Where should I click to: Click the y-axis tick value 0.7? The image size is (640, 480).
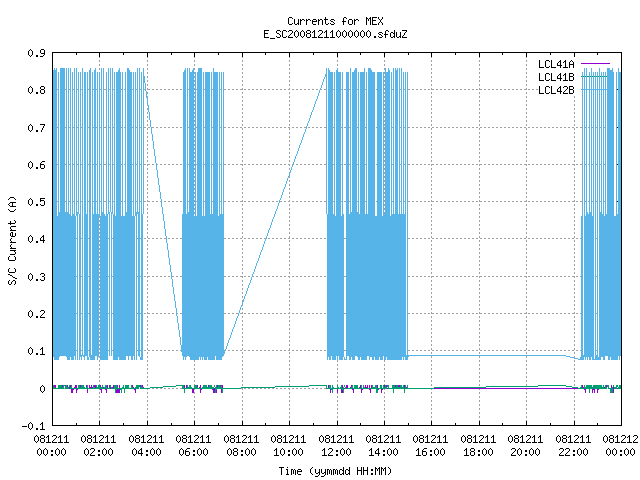[x=36, y=128]
